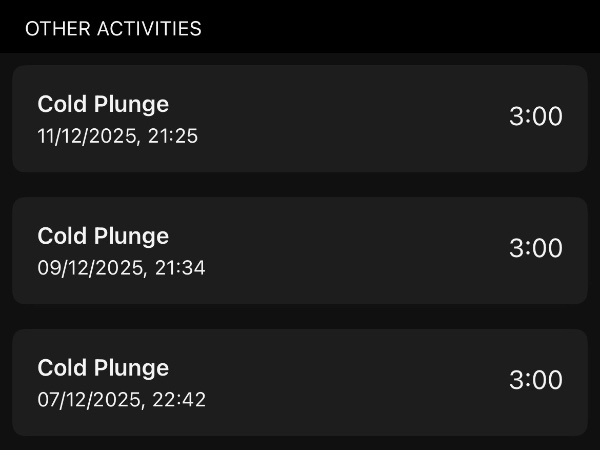Open the most recent Cold Plunge activity
The image size is (600, 450).
click(299, 119)
